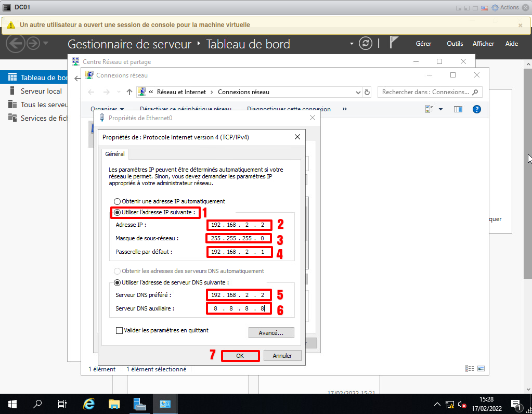Expand the address bar path dropdown
The image size is (532, 414).
click(358, 92)
